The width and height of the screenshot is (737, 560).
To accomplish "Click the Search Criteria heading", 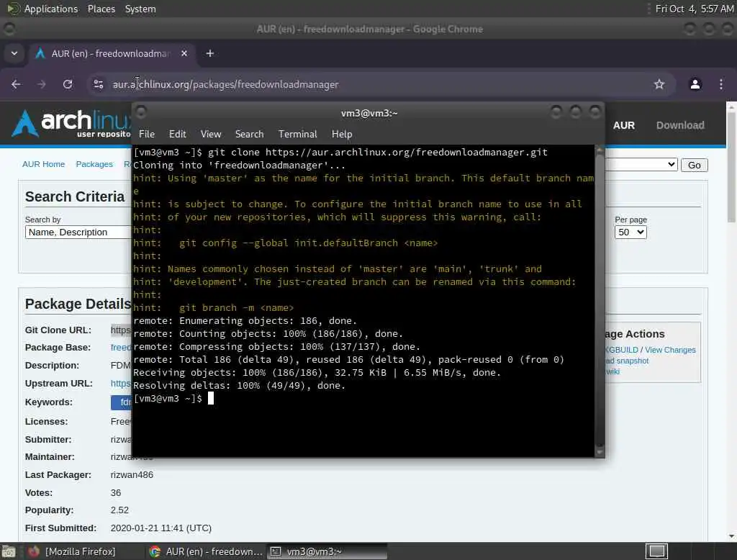I will (75, 197).
